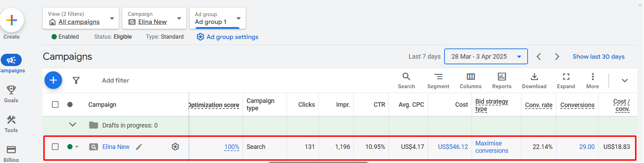The height and width of the screenshot is (163, 644).
Task: Click the Create plus button
Action: point(12,20)
